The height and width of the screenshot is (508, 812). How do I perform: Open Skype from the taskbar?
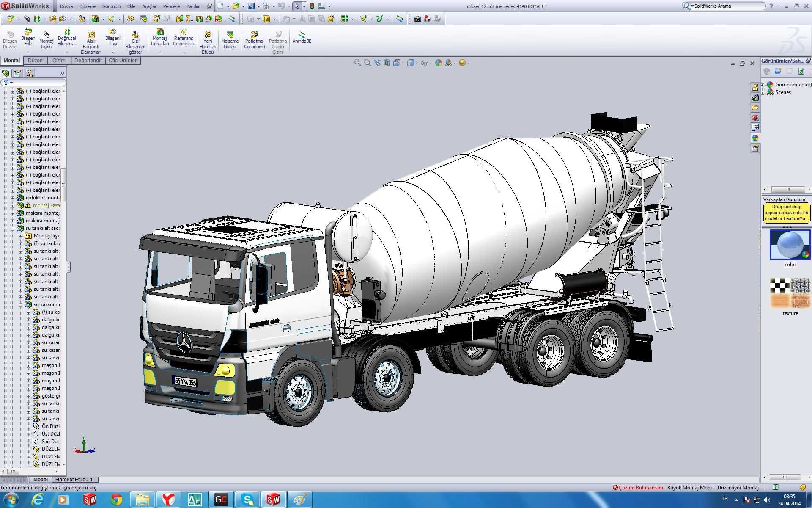tap(247, 500)
